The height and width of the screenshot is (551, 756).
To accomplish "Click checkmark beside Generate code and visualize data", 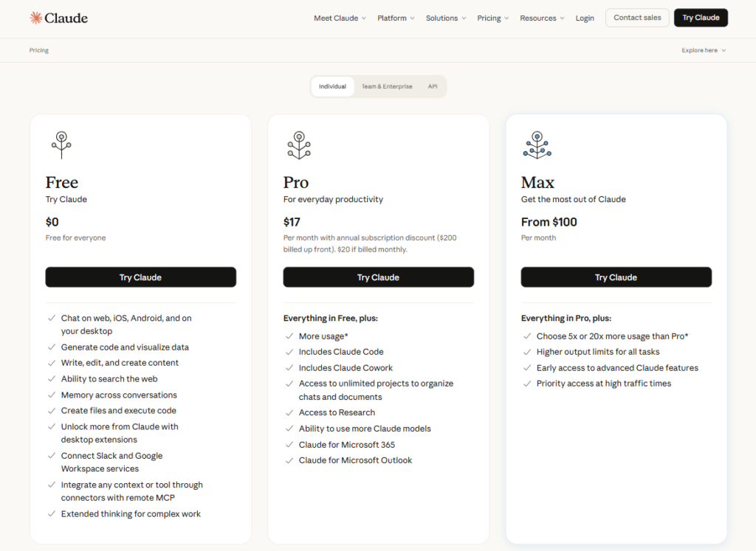I will (51, 347).
